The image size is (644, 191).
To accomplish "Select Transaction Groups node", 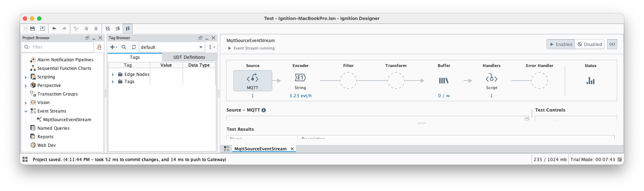I will click(57, 94).
